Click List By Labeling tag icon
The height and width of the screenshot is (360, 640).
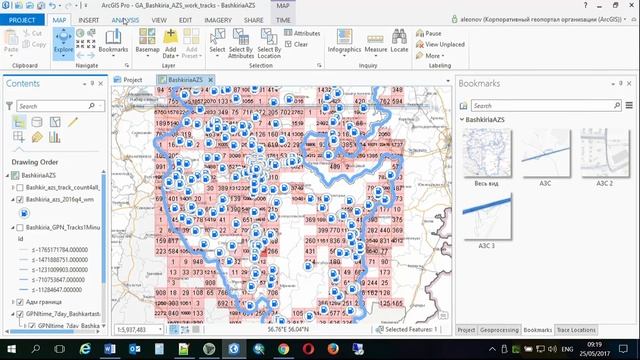[37, 137]
